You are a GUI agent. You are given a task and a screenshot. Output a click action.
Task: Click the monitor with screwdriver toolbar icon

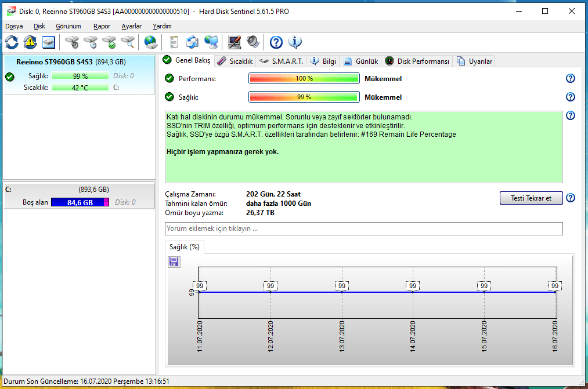[235, 42]
